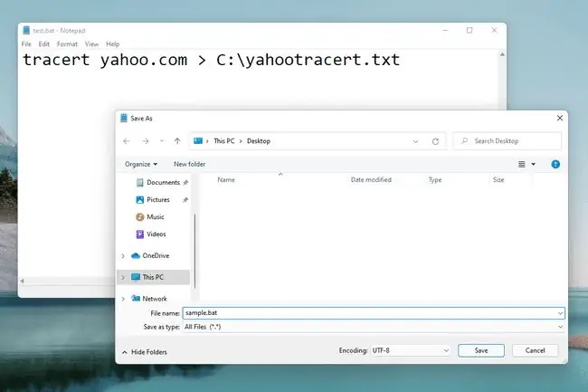Select Videos in the sidebar
This screenshot has height=392, width=588.
click(x=151, y=234)
